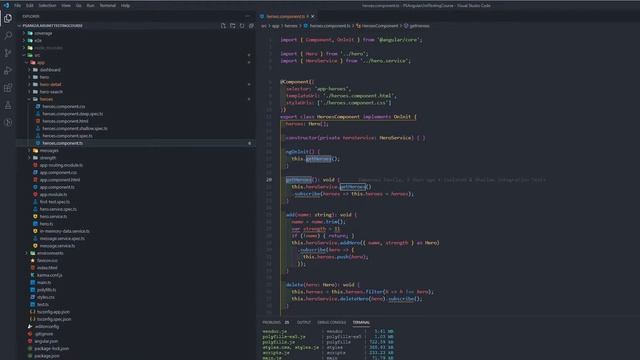Screen dimensions: 640x360
Task: Open polyfills.ts file
Action: tap(47, 290)
